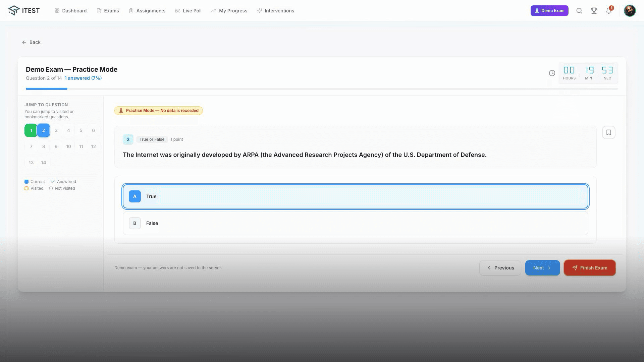Image resolution: width=644 pixels, height=362 pixels.
Task: Click the back arrow icon
Action: (24, 42)
